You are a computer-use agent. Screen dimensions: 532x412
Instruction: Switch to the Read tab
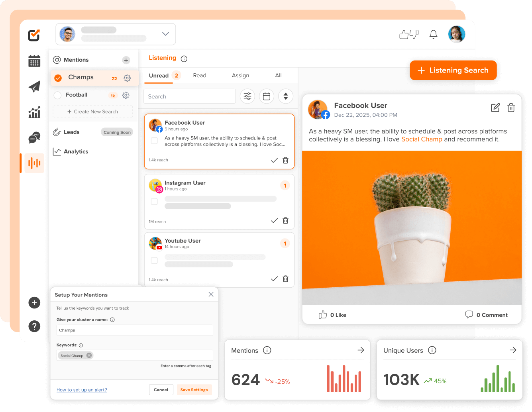200,75
